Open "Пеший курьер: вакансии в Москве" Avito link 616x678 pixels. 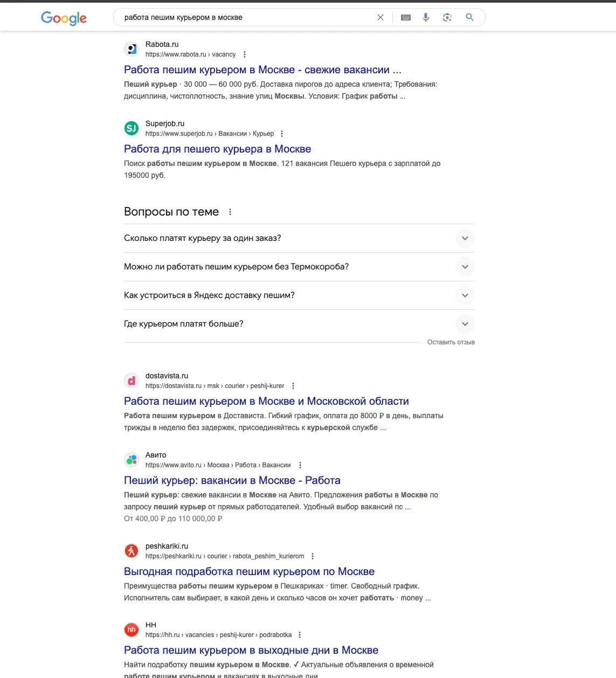[232, 480]
